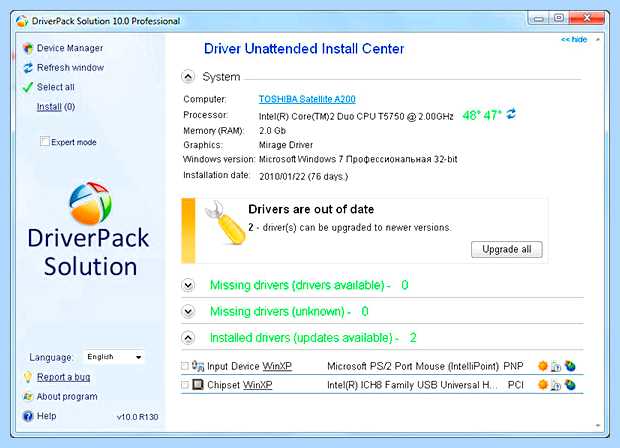Screen dimensions: 620x448
Task: Click orange gear icon in Input Device row
Action: [x=543, y=366]
